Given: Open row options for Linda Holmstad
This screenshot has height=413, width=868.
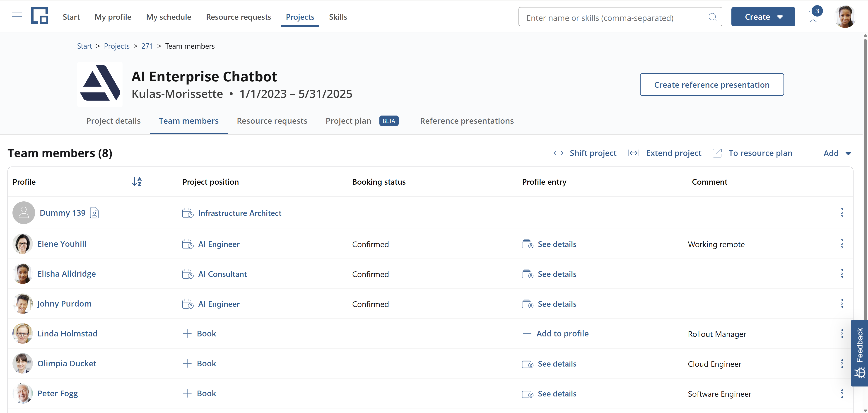Looking at the screenshot, I should coord(842,334).
